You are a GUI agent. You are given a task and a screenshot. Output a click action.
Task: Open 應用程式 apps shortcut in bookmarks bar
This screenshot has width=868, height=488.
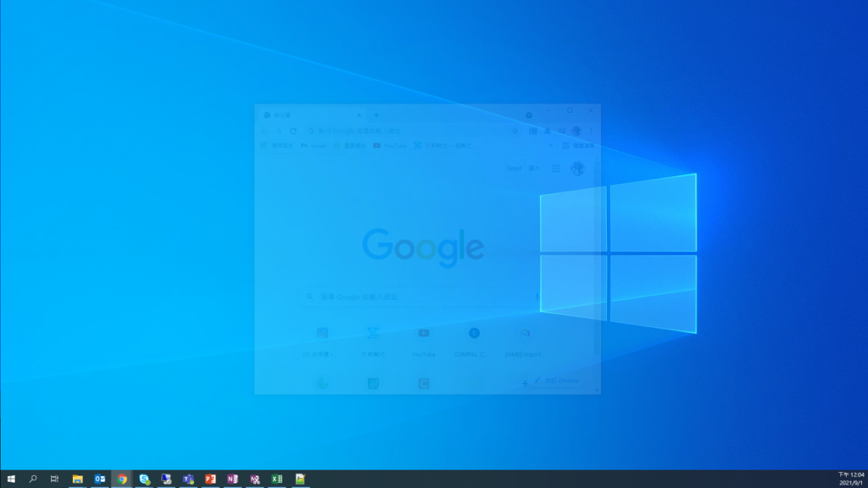277,146
